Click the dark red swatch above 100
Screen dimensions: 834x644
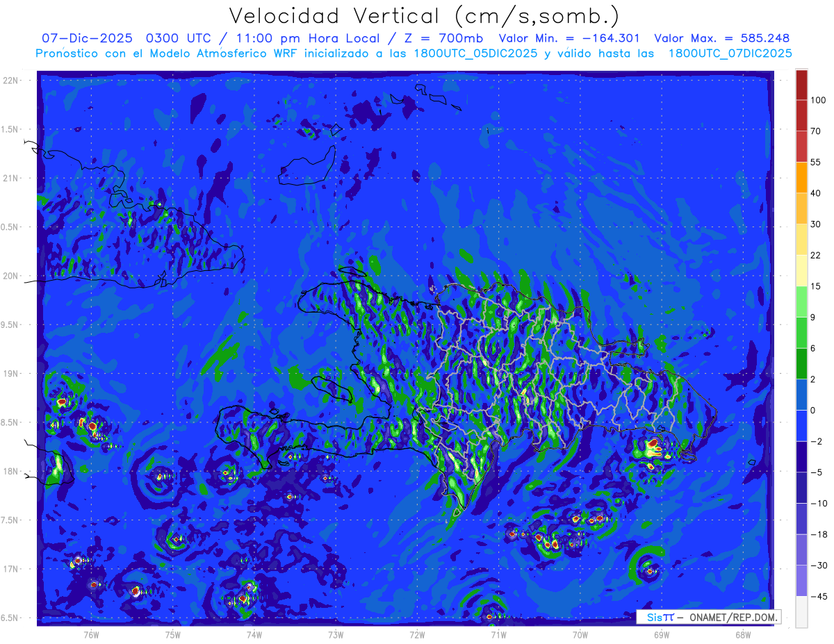pos(801,85)
